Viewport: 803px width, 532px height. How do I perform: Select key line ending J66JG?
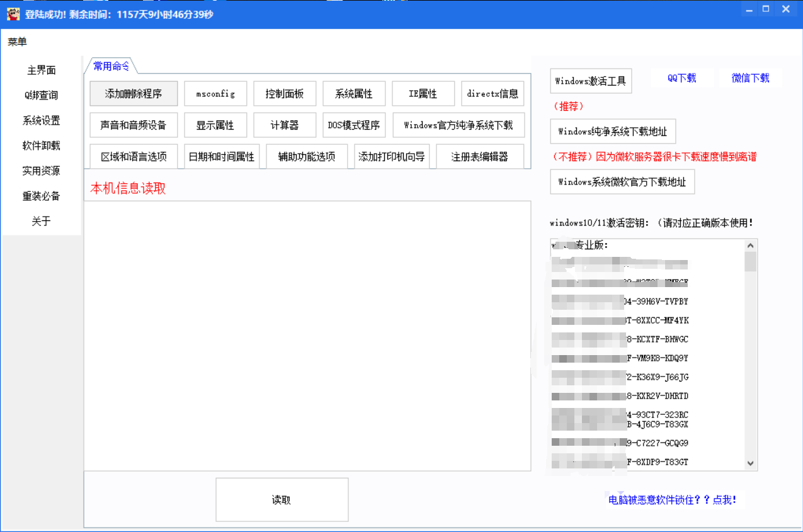point(620,377)
